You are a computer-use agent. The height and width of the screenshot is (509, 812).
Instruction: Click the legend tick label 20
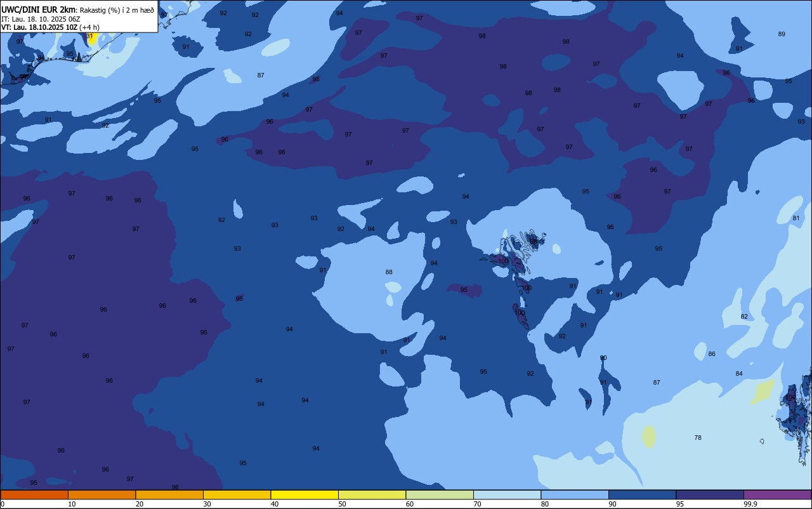139,504
